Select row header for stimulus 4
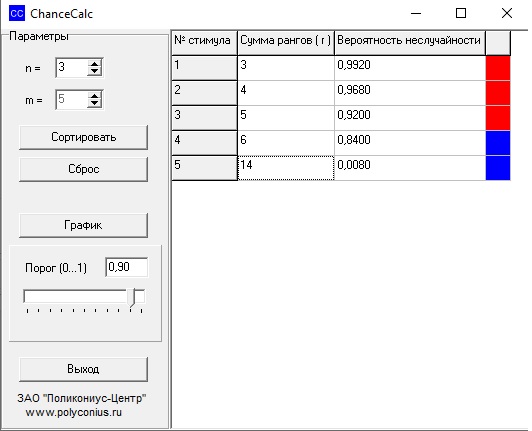 click(204, 143)
